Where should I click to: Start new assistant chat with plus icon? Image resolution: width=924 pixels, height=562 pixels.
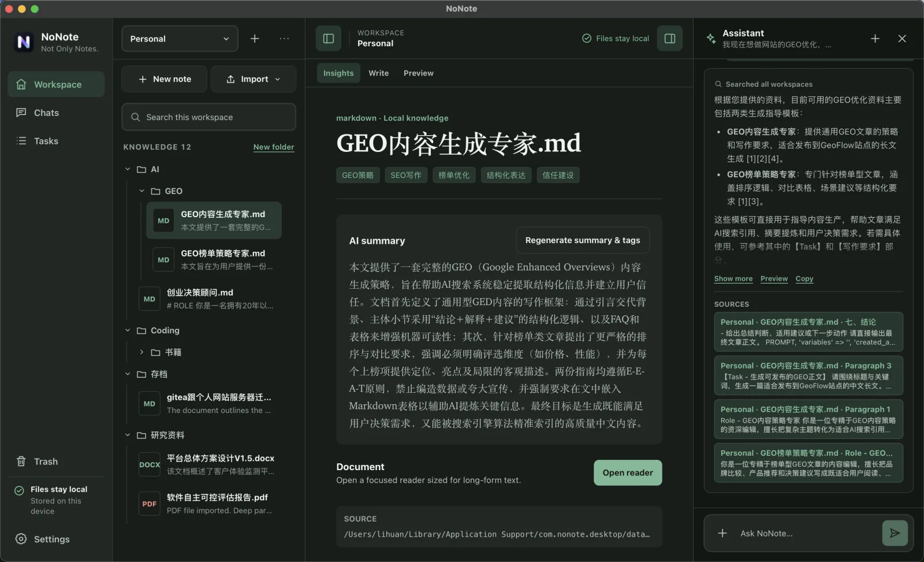[875, 39]
